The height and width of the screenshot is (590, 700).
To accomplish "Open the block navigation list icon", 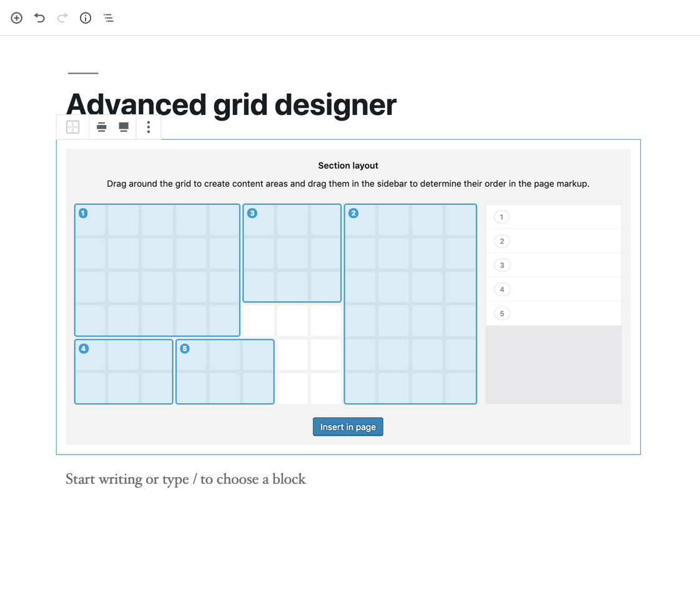I will pos(109,18).
